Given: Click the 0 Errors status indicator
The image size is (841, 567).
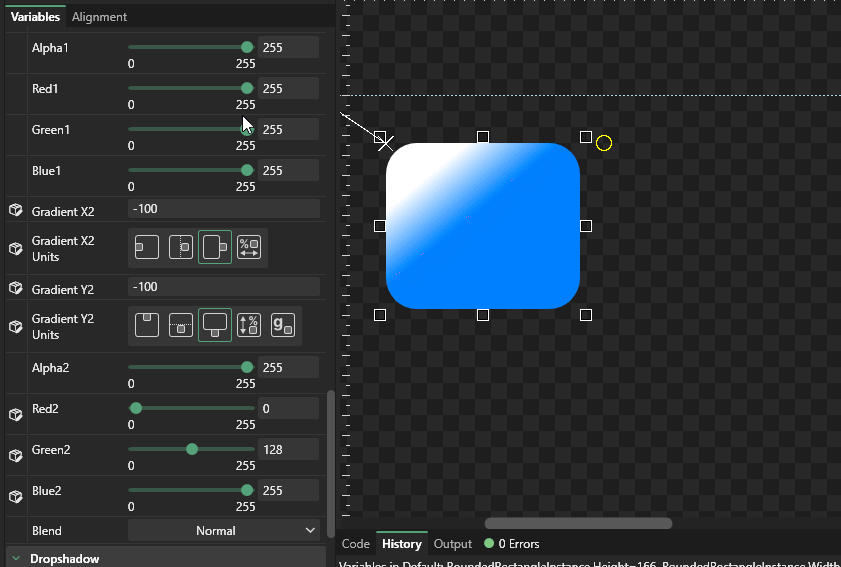Looking at the screenshot, I should [x=512, y=544].
